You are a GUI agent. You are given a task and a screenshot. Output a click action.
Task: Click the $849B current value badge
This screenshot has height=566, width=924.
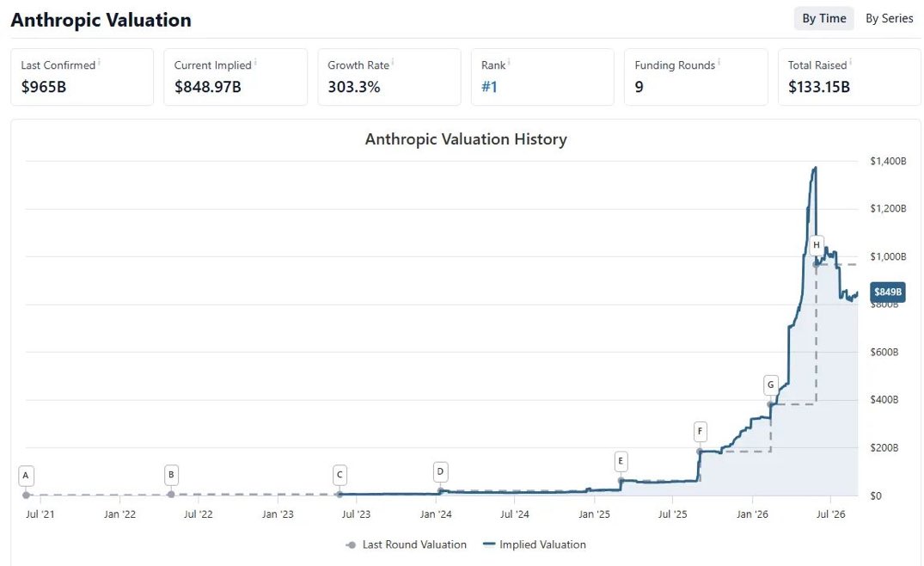click(887, 292)
